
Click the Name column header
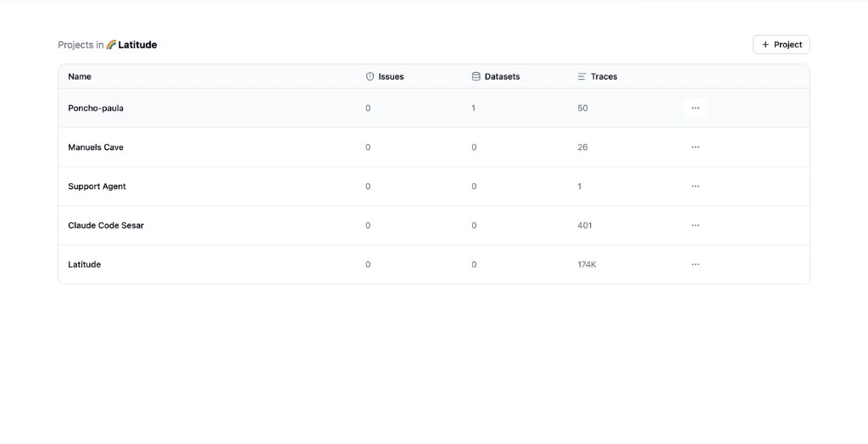click(80, 76)
